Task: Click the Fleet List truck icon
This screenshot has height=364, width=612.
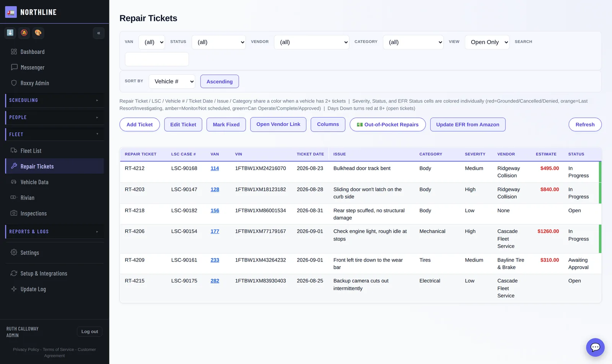Action: click(14, 151)
